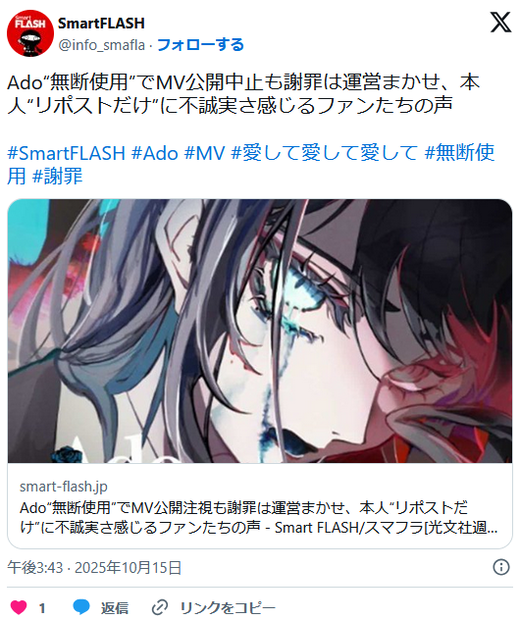
Task: Open the SmartFLASH display name
Action: 101,23
